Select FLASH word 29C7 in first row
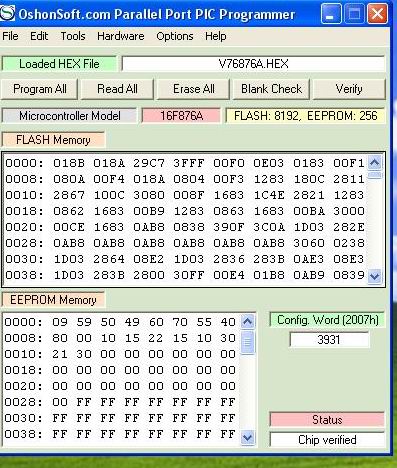This screenshot has width=397, height=468. [x=149, y=163]
